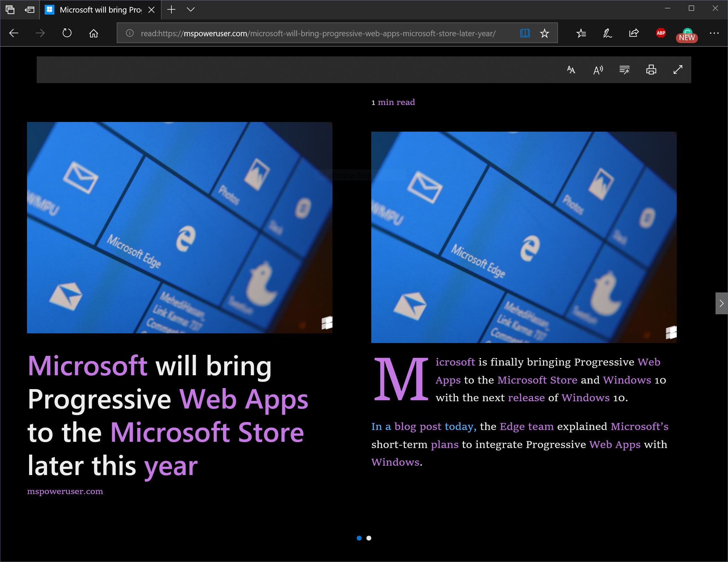Viewport: 728px width, 562px height.
Task: Open the tabs you've set aside
Action: click(x=10, y=10)
